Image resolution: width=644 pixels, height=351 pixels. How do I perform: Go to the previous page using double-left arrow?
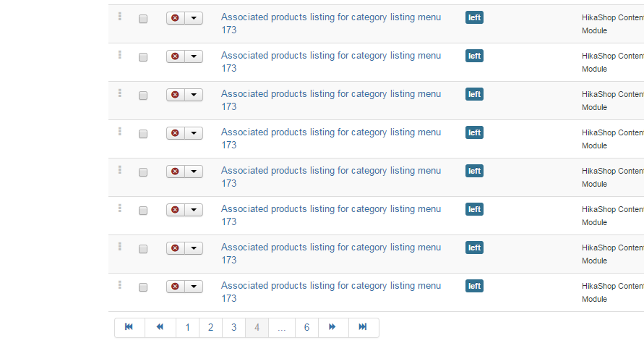(x=160, y=327)
